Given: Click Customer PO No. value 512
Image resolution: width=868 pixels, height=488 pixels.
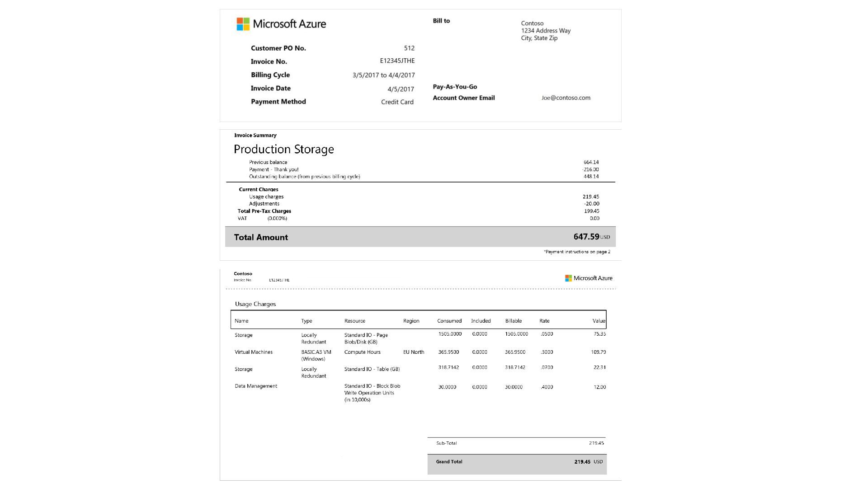Looking at the screenshot, I should (409, 48).
